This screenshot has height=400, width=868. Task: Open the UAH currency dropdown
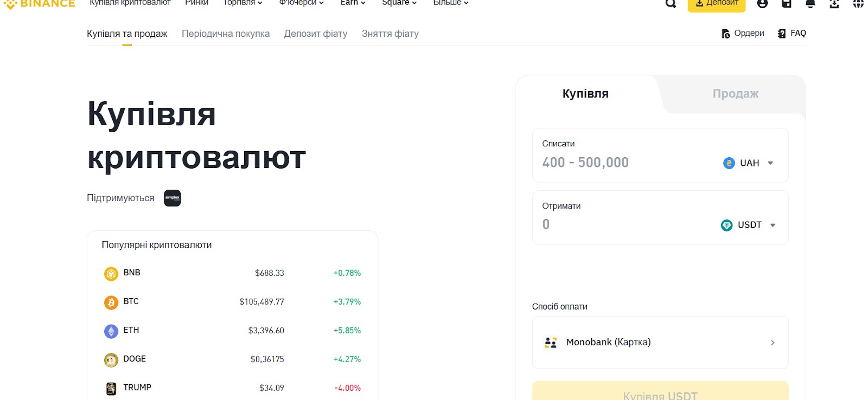[x=748, y=163]
